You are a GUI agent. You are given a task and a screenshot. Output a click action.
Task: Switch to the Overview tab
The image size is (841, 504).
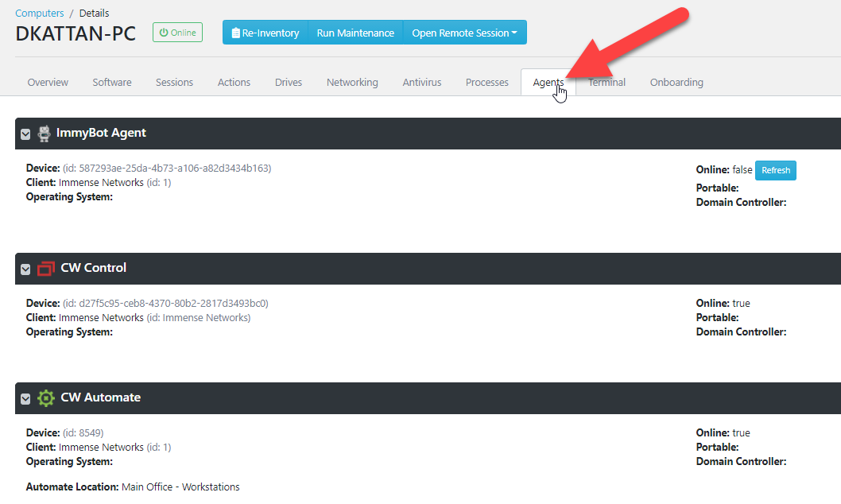48,83
